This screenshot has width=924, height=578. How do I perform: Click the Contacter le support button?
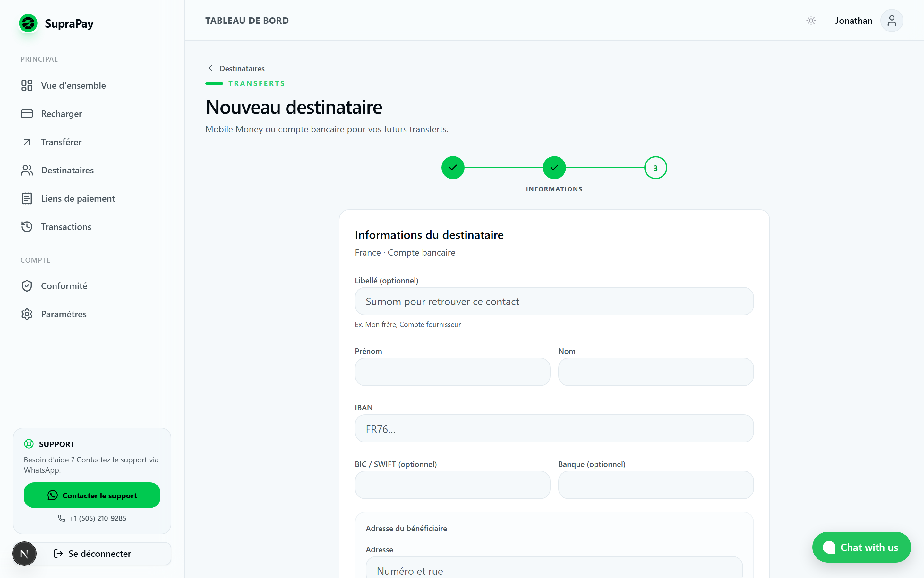(92, 495)
